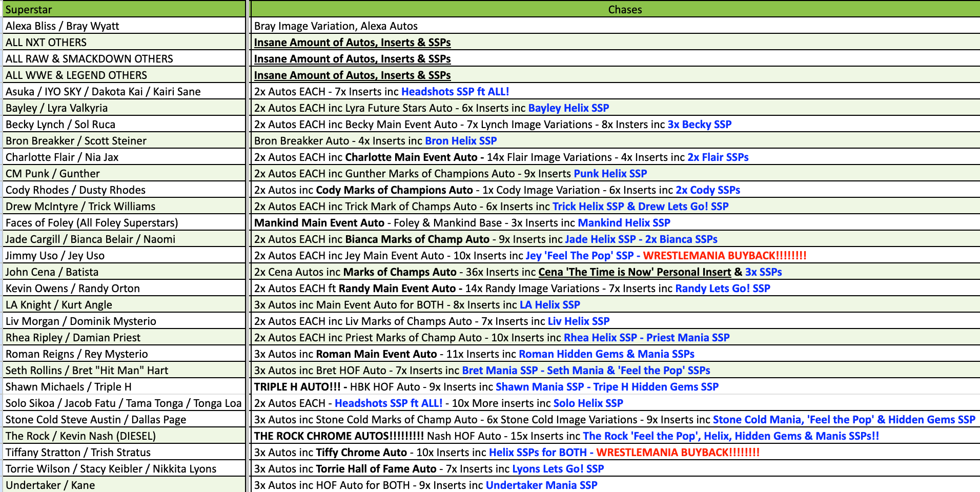Select the Undertaker / Kane cell
This screenshot has width=980, height=492.
[124, 485]
